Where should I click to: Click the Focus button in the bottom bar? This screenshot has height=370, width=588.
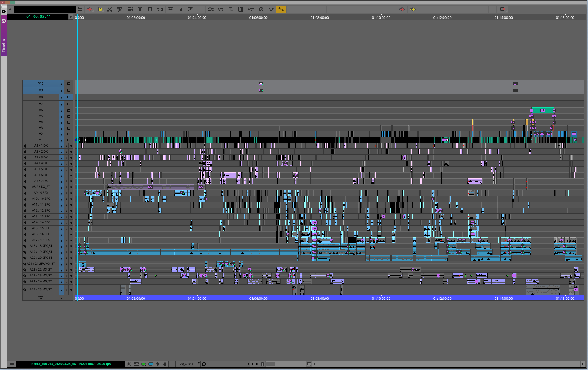(x=129, y=364)
